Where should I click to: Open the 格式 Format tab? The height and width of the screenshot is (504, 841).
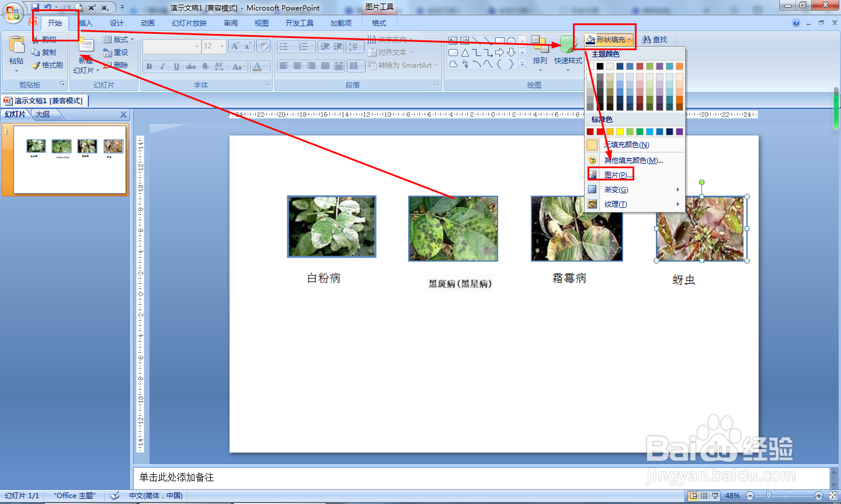pyautogui.click(x=379, y=23)
